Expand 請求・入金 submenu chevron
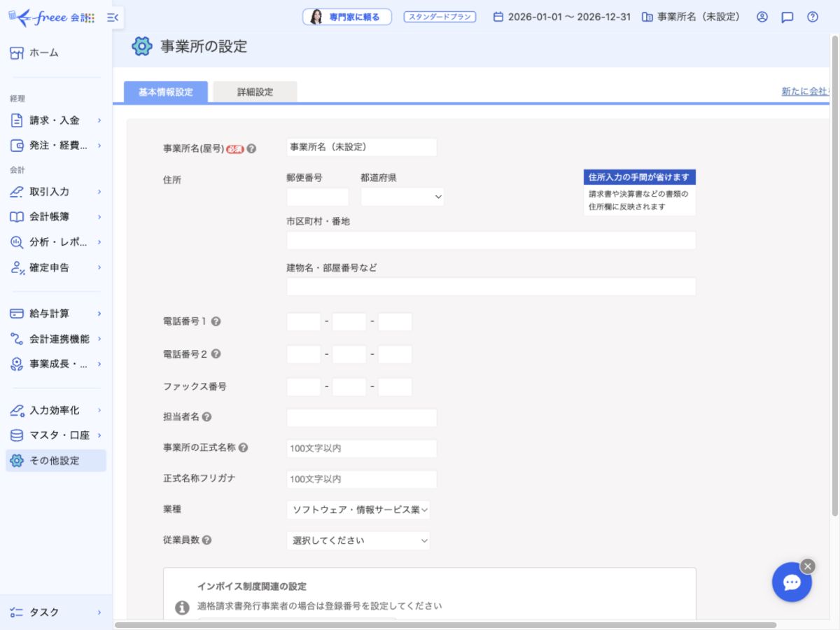 99,120
